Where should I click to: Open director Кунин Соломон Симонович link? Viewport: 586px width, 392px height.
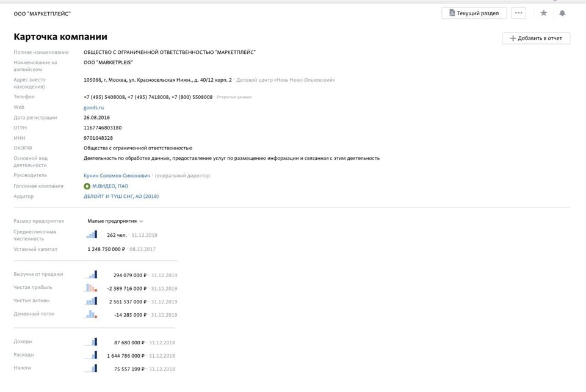pyautogui.click(x=117, y=175)
